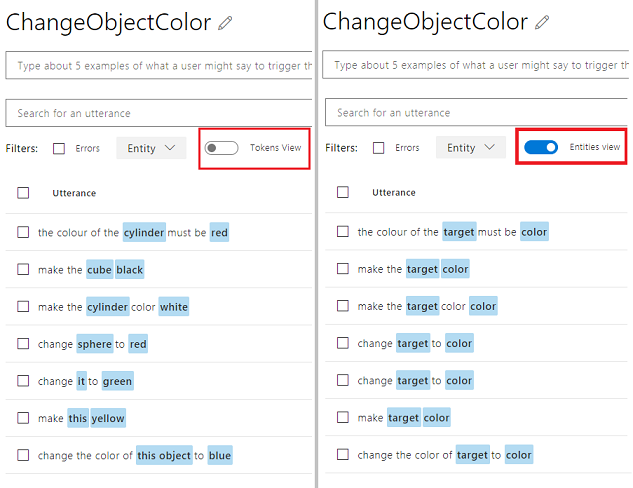Click the pencil edit icon in right panel

click(x=543, y=22)
